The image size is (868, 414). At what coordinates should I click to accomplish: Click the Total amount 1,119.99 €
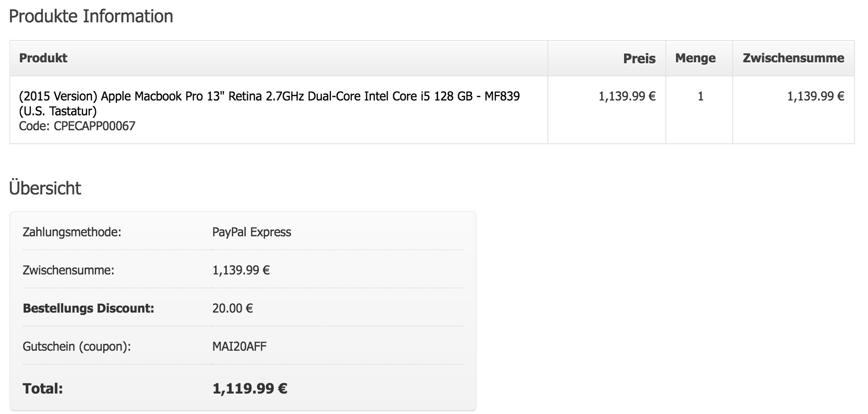[250, 388]
